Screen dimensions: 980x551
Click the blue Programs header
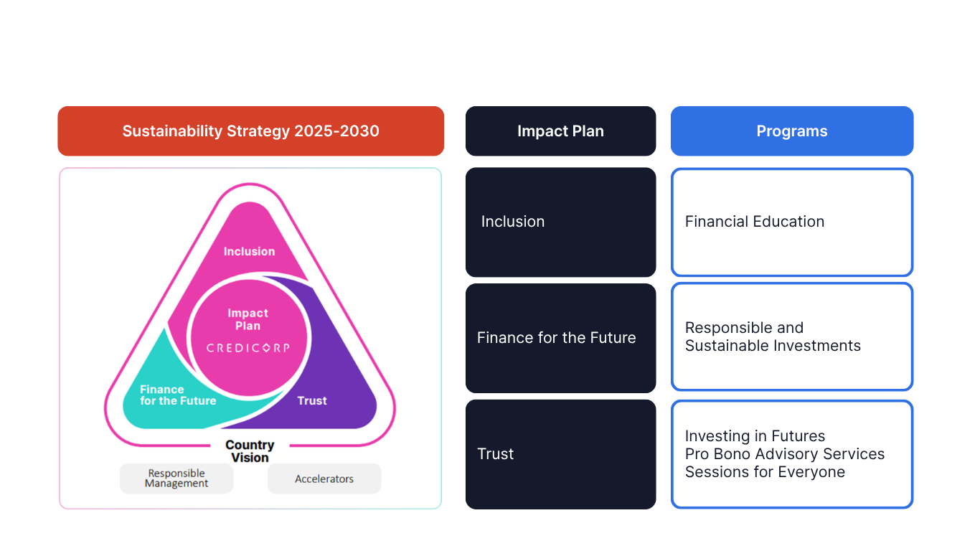coord(792,131)
